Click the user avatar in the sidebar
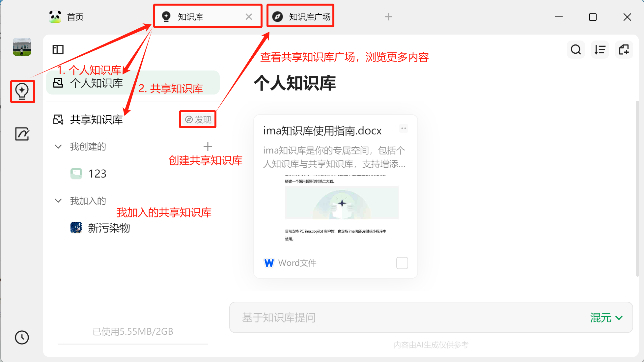This screenshot has width=644, height=362. (21, 47)
